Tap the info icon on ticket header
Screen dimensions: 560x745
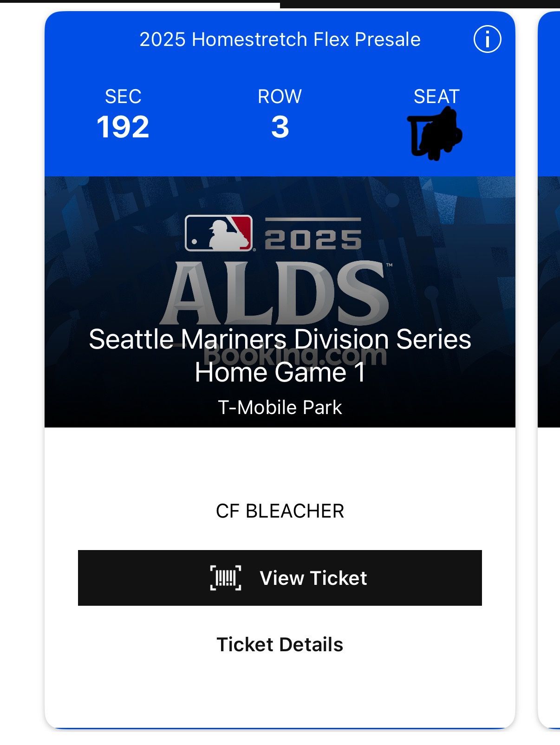coord(487,39)
